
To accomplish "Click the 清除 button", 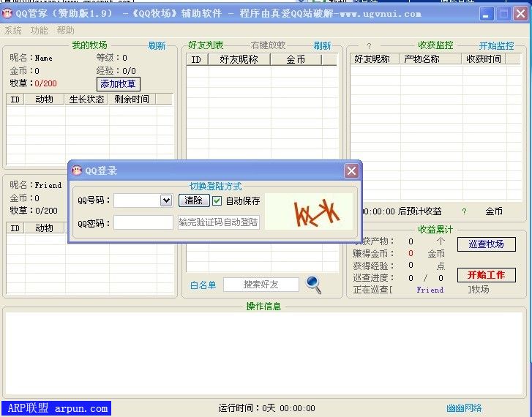I will (x=194, y=200).
